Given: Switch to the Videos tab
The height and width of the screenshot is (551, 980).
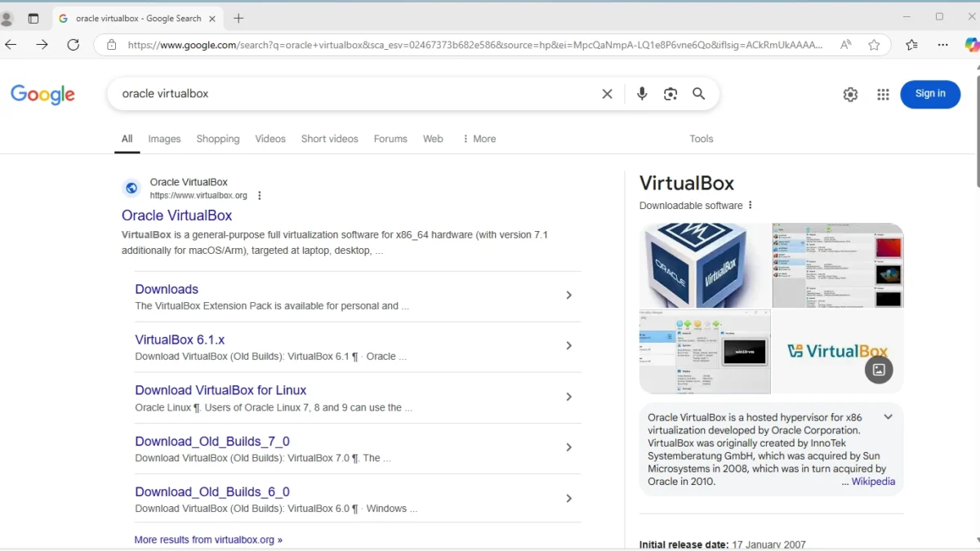Looking at the screenshot, I should 270,139.
